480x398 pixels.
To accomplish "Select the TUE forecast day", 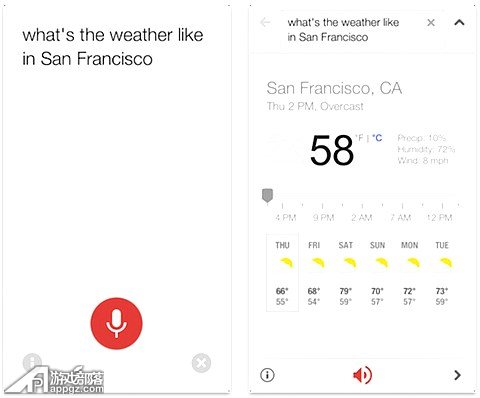I will coord(442,272).
